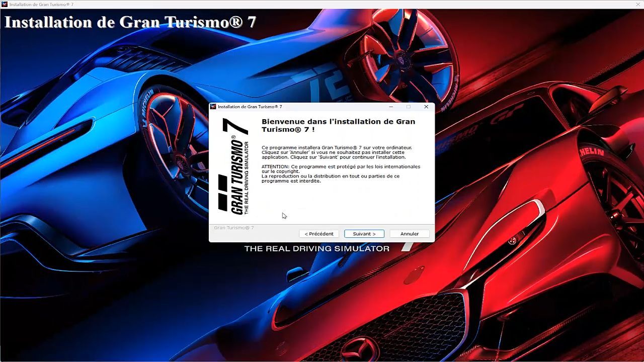Click 'THE REAL DRIVING SIMULATOR' background text
Screen dimensions: 644x362
[317, 249]
